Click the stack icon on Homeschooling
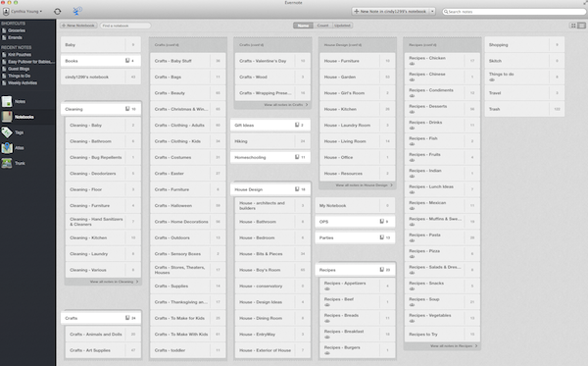 click(297, 157)
